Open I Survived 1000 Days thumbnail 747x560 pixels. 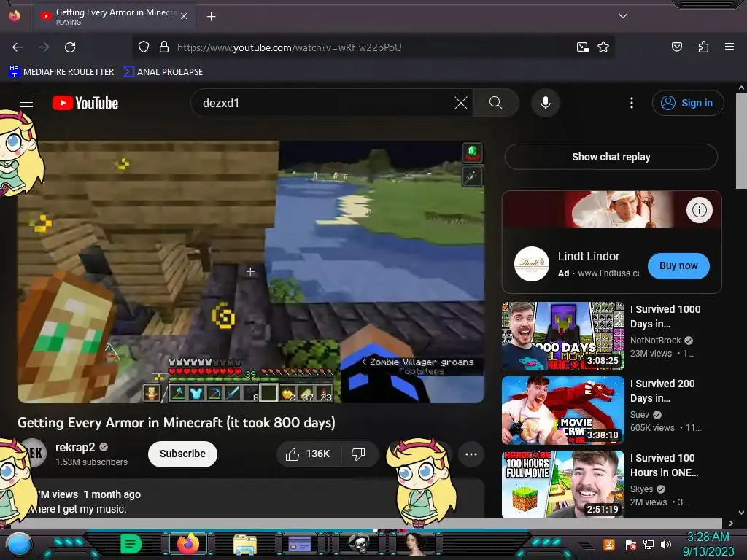click(x=563, y=335)
